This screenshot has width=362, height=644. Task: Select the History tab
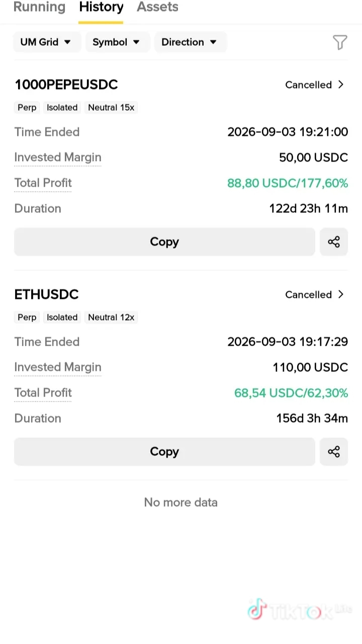click(101, 8)
